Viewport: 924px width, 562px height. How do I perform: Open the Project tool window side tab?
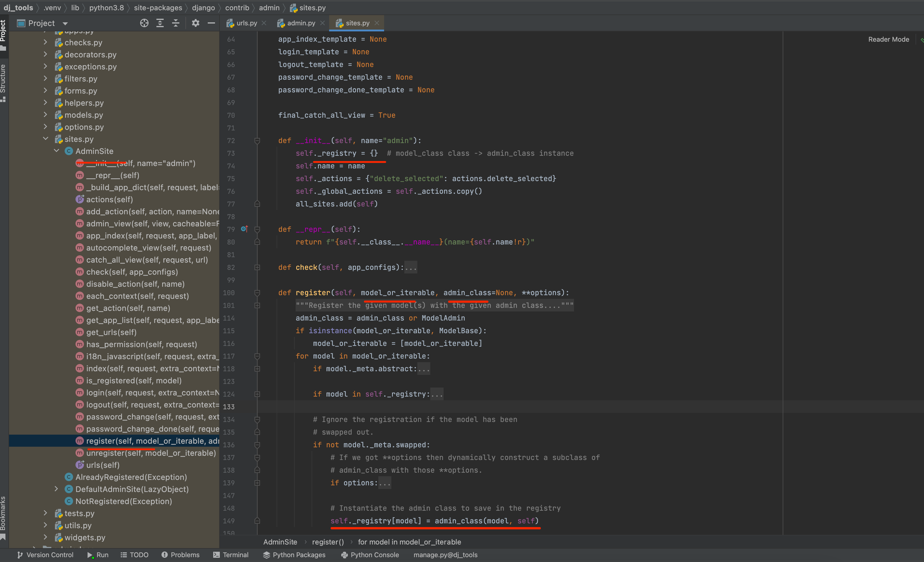[3, 35]
